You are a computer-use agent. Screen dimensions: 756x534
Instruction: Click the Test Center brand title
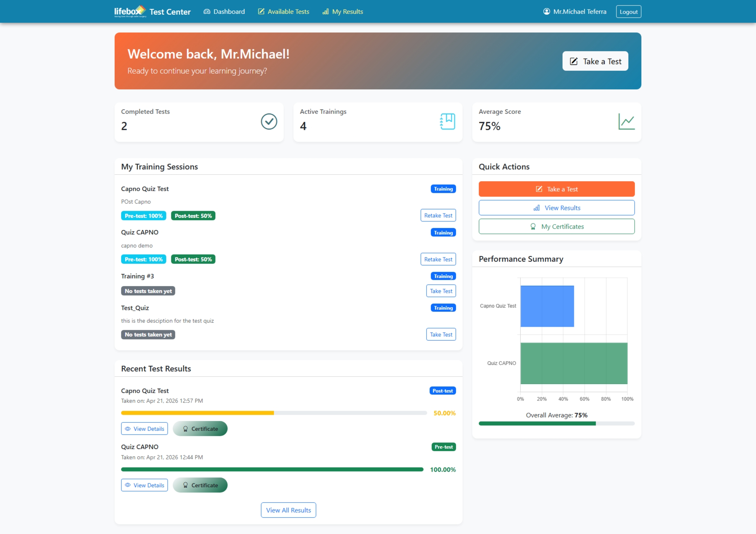[x=170, y=12]
